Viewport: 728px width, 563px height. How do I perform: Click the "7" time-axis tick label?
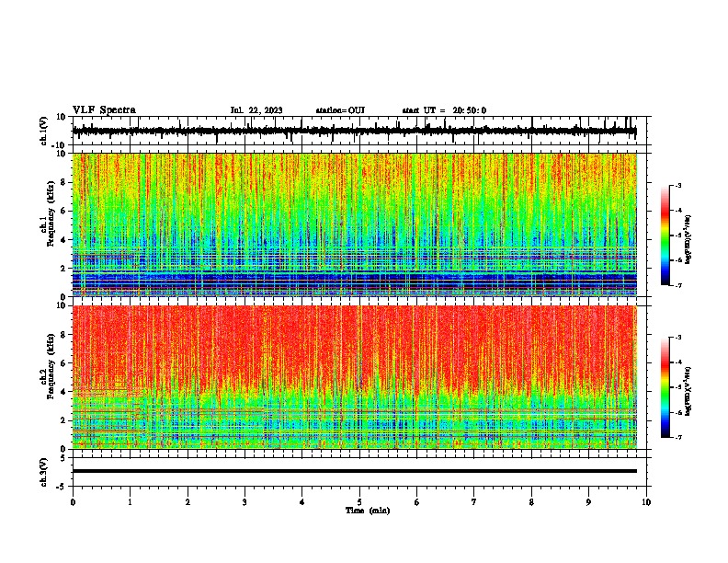coord(474,502)
